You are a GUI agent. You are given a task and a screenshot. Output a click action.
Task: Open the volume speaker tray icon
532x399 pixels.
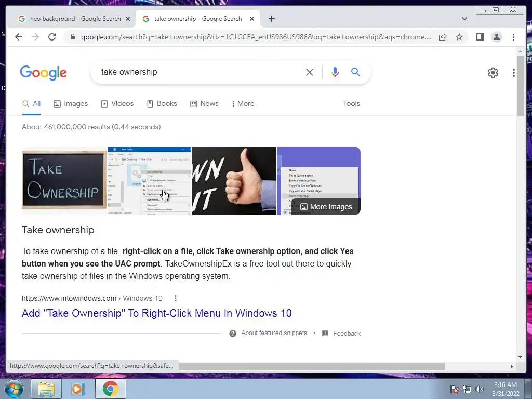[479, 389]
